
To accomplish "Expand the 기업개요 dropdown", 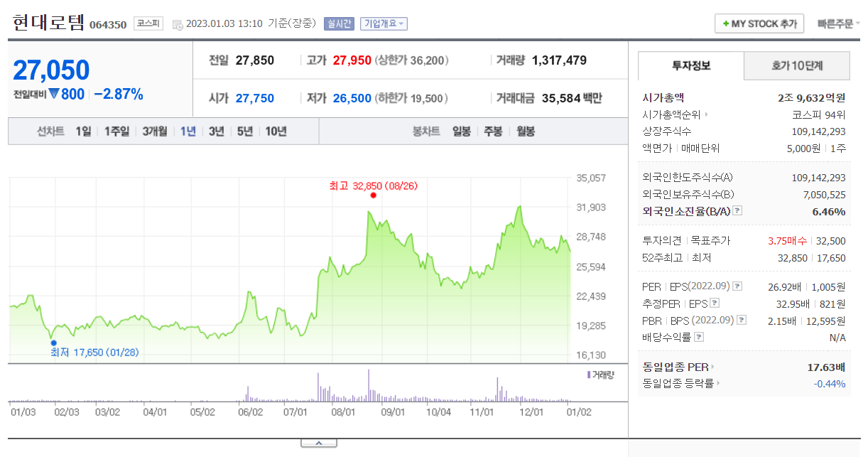I will (384, 23).
